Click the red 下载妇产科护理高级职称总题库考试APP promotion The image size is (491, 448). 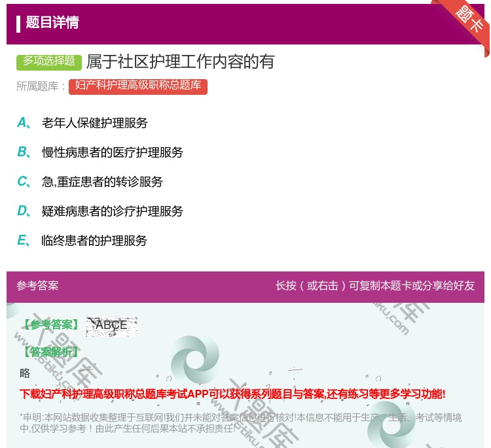pyautogui.click(x=232, y=394)
